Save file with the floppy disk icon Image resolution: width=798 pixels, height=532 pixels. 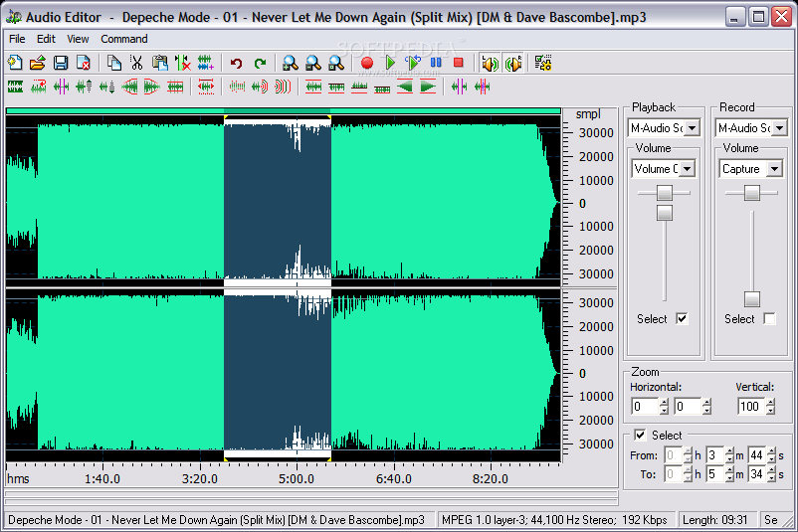click(61, 63)
